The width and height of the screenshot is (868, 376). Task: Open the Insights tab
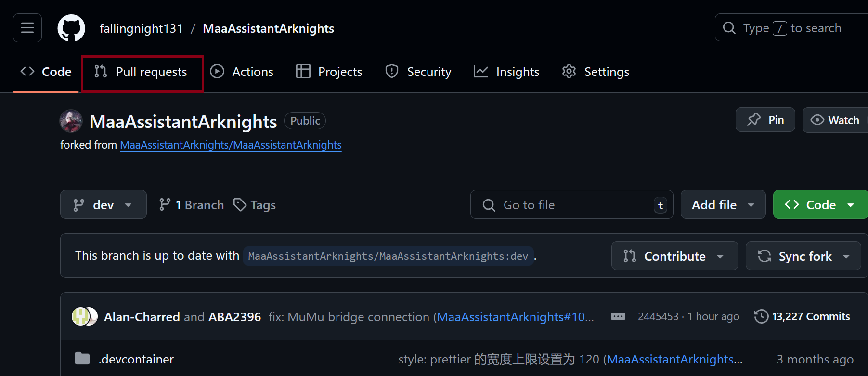point(506,72)
